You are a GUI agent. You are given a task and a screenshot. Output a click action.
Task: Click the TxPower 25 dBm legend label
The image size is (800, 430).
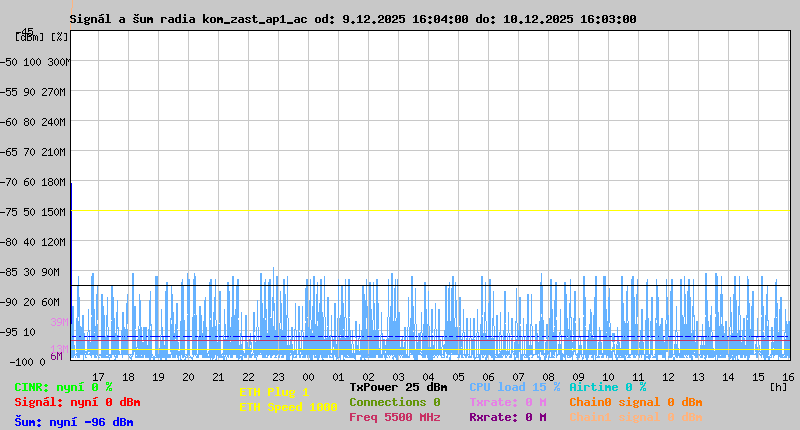pyautogui.click(x=398, y=387)
